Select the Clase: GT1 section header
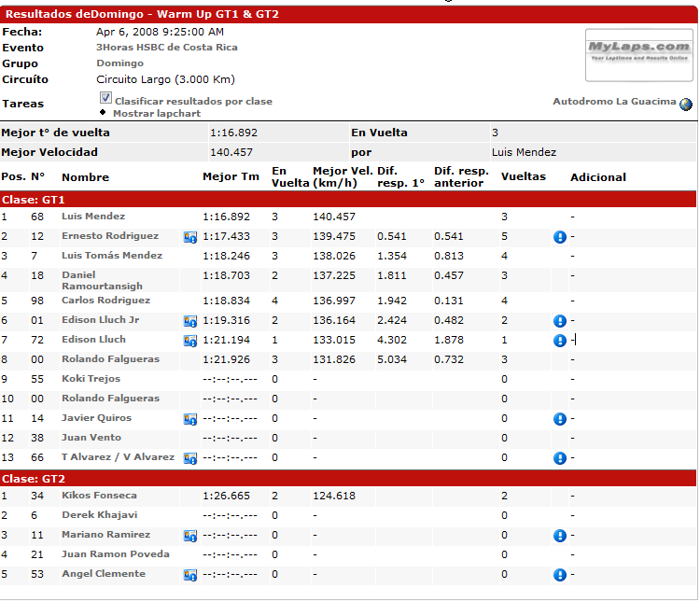Viewport: 700px width, 602px height. (x=33, y=200)
